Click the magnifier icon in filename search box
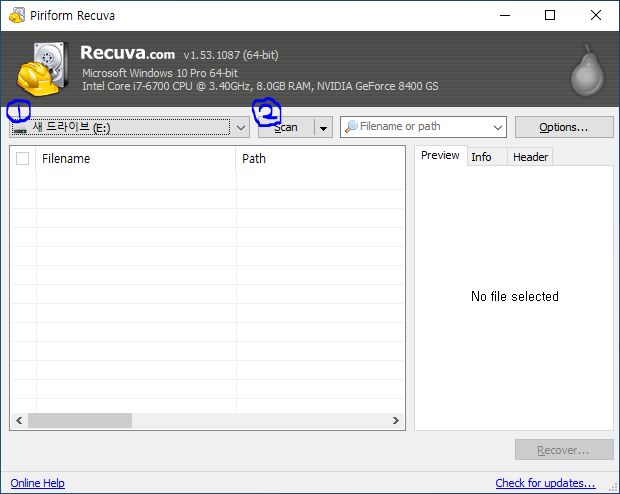The width and height of the screenshot is (620, 494). [351, 127]
